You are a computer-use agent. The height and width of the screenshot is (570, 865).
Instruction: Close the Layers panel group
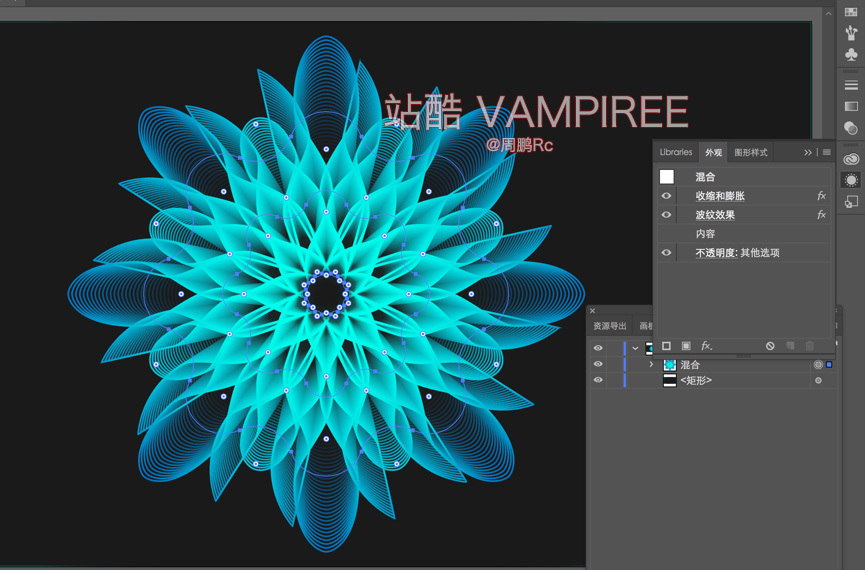592,311
